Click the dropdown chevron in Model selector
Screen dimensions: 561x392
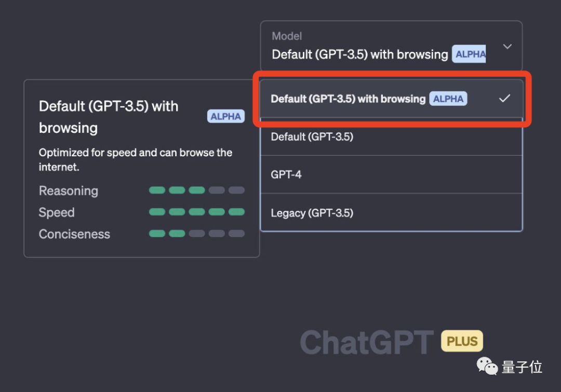point(507,46)
